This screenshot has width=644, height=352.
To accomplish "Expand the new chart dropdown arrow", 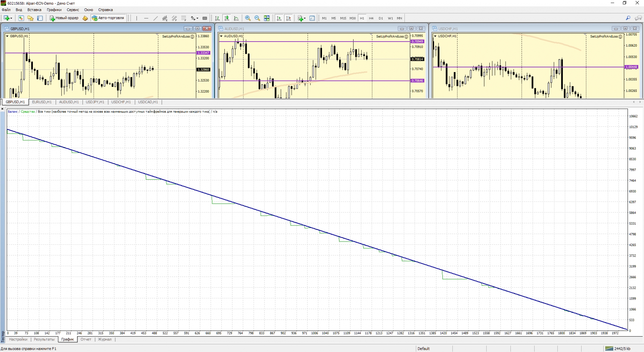I will tap(12, 18).
